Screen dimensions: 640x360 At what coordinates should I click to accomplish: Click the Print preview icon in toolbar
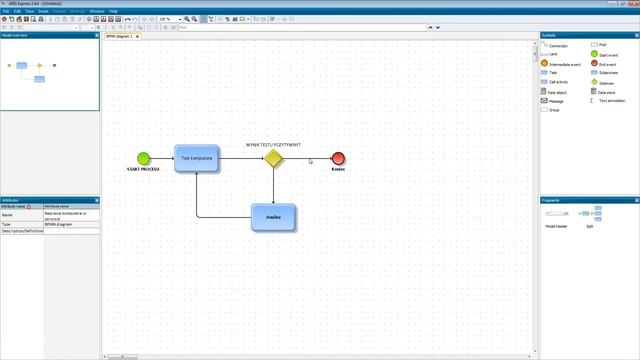tap(33, 19)
